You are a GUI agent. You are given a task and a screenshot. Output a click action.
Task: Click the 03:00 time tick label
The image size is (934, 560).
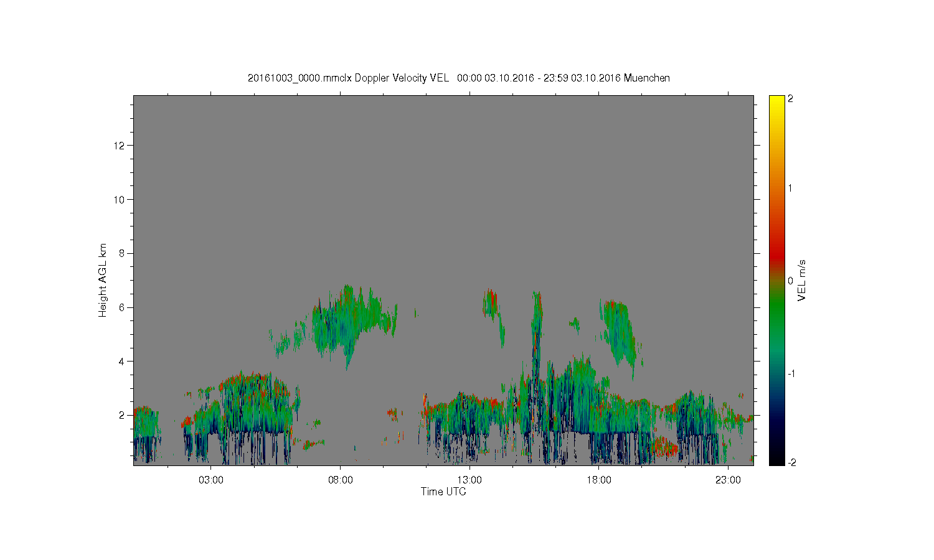coord(211,480)
